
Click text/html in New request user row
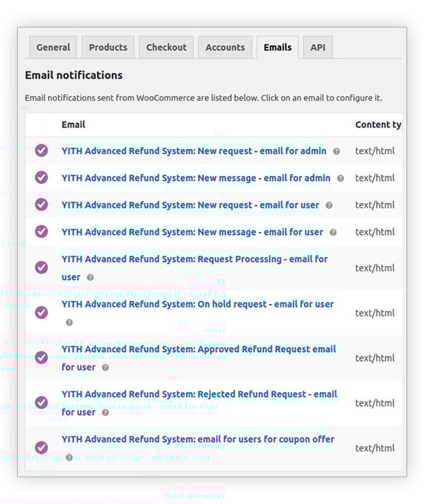[x=375, y=205]
